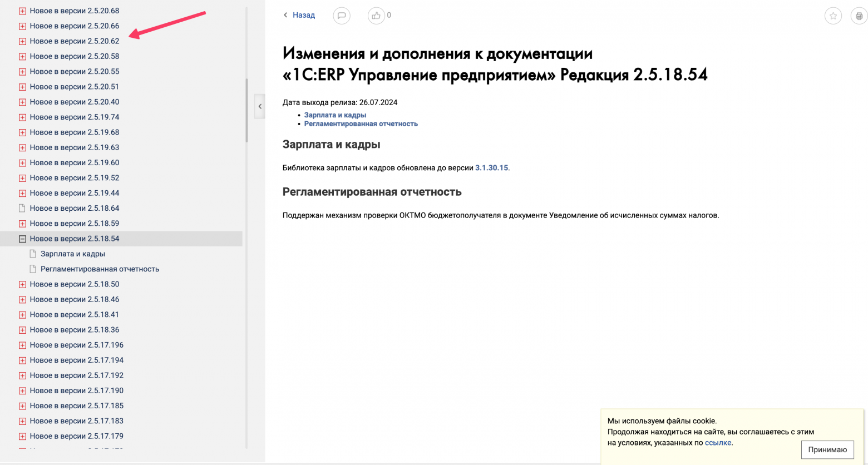Expand Новое в версии 2.5.20.51 node

[22, 87]
